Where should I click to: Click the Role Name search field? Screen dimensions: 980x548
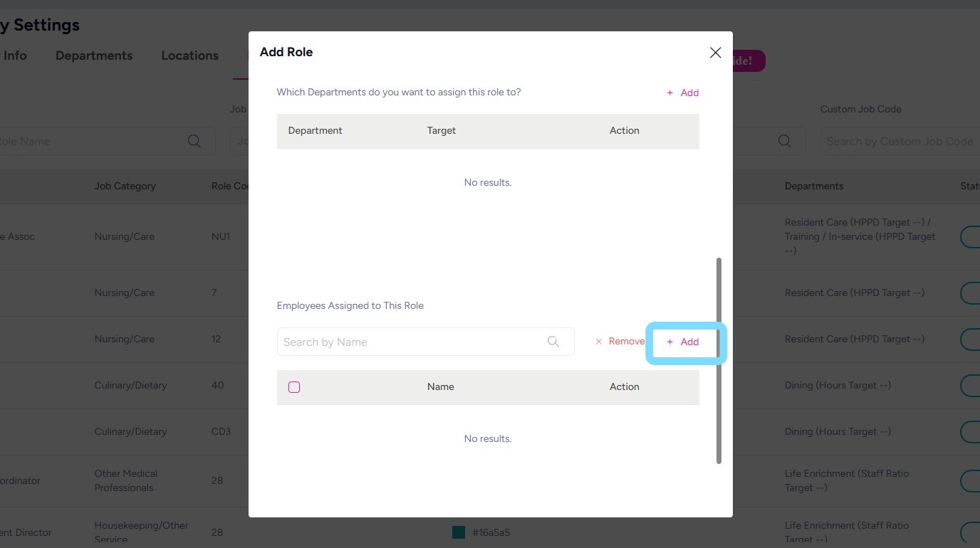(93, 141)
